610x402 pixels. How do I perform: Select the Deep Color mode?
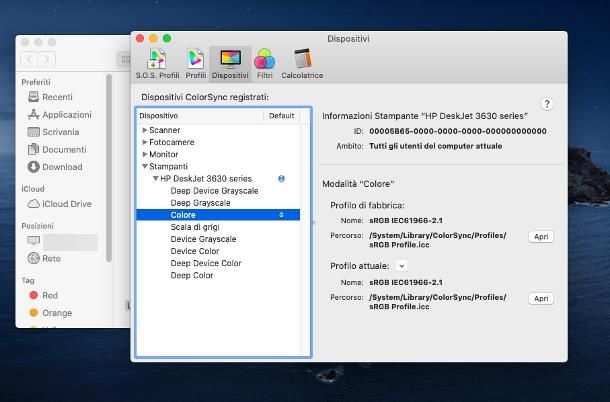(191, 275)
